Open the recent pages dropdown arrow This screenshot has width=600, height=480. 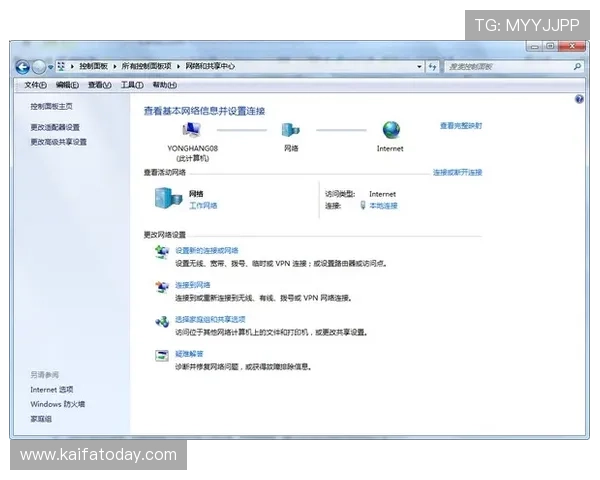[x=51, y=67]
